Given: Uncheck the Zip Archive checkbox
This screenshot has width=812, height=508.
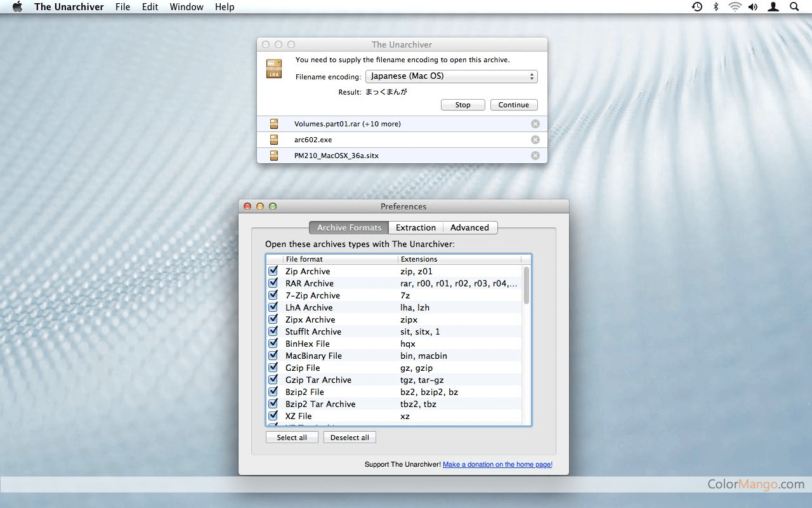Looking at the screenshot, I should (273, 271).
